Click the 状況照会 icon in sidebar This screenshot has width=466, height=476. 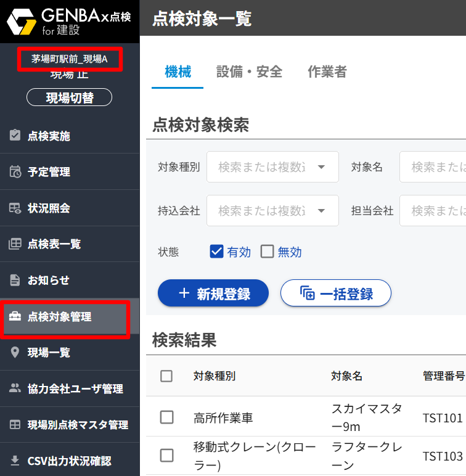(x=15, y=208)
